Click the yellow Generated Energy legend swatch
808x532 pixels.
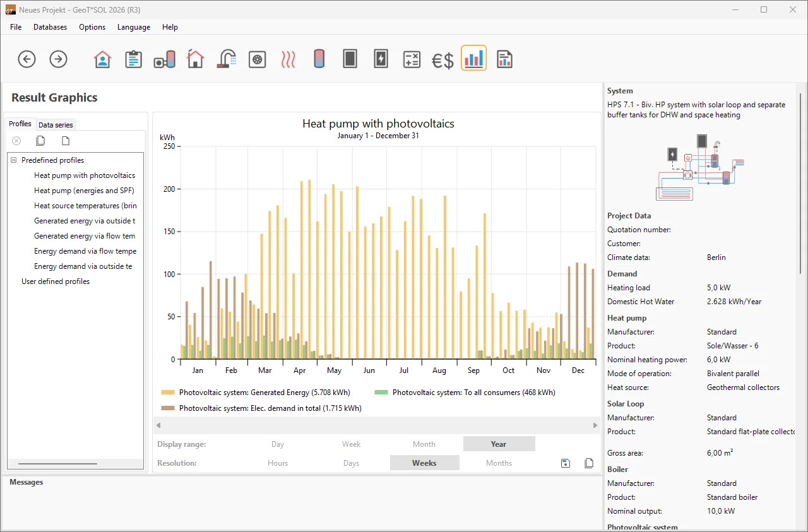(168, 393)
